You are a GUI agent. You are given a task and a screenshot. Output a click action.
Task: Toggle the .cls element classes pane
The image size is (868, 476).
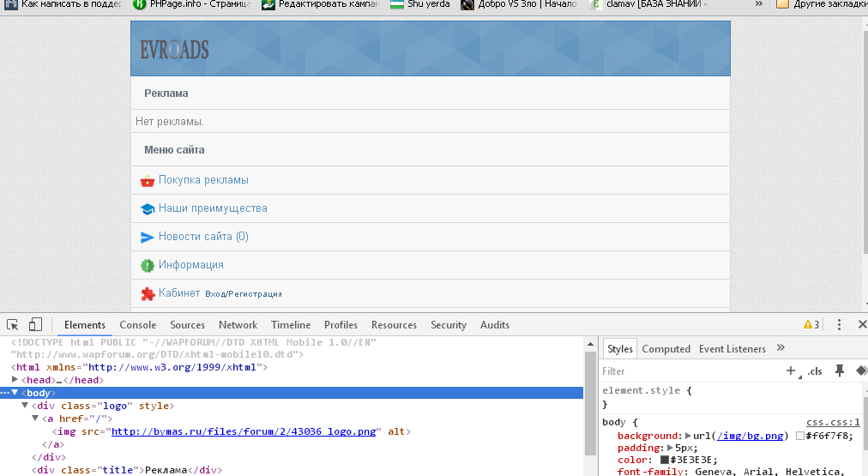click(814, 371)
